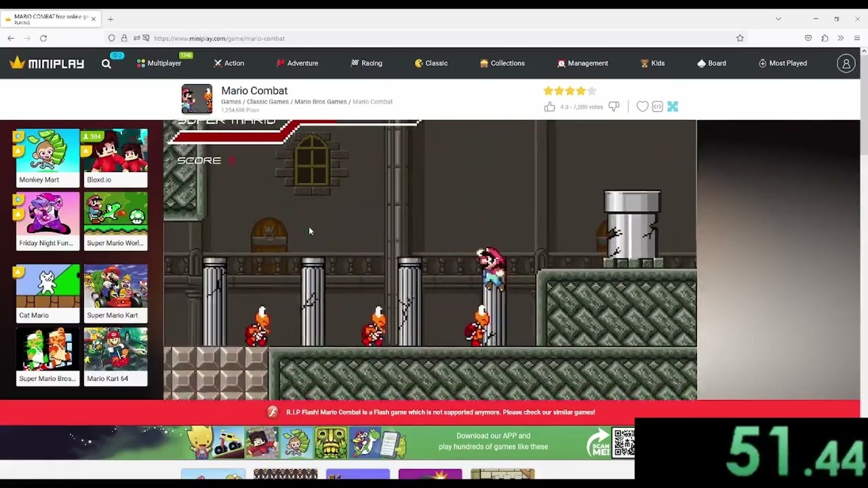Viewport: 868px width, 488px height.
Task: Open Monkey Mart game thumbnail
Action: pos(47,158)
